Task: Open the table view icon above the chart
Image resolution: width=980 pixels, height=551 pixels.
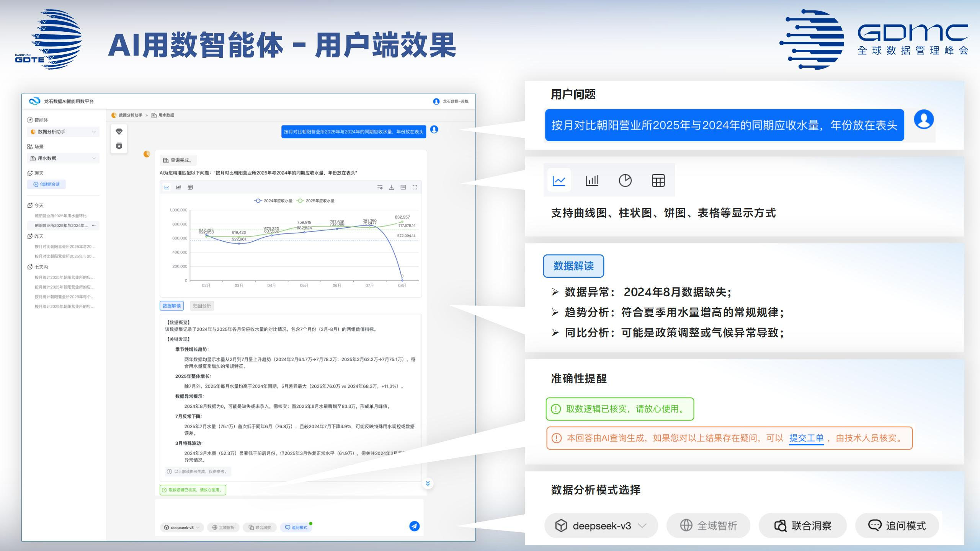Action: (189, 187)
